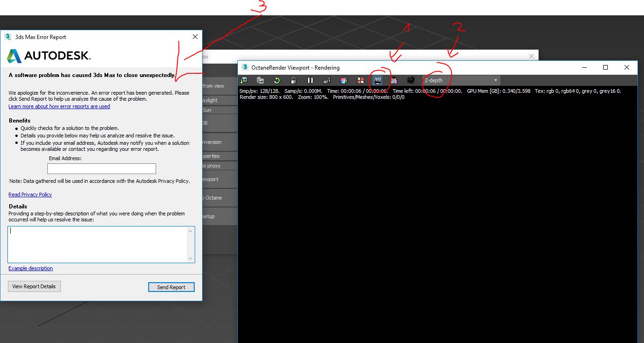This screenshot has width=644, height=343.
Task: Copy the render to clipboard in OctaneRender Viewport
Action: (260, 80)
